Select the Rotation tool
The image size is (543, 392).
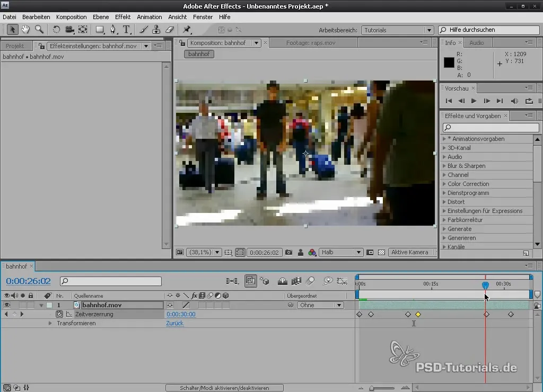[x=56, y=30]
